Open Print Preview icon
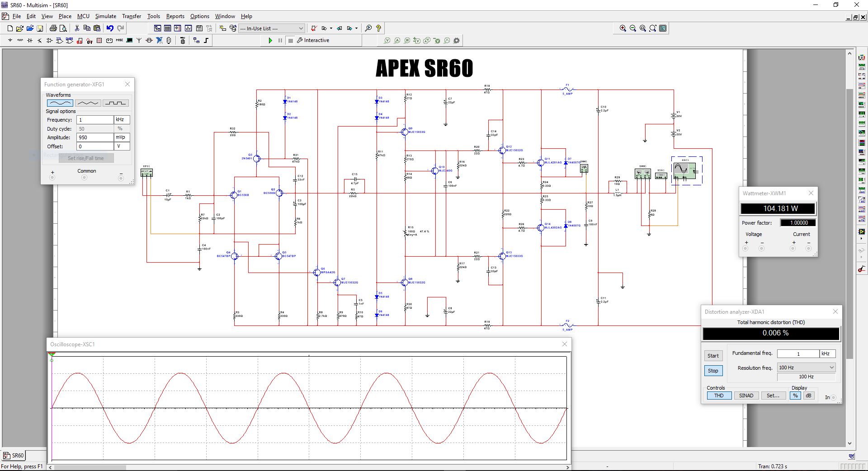The width and height of the screenshot is (868, 471). pos(63,28)
